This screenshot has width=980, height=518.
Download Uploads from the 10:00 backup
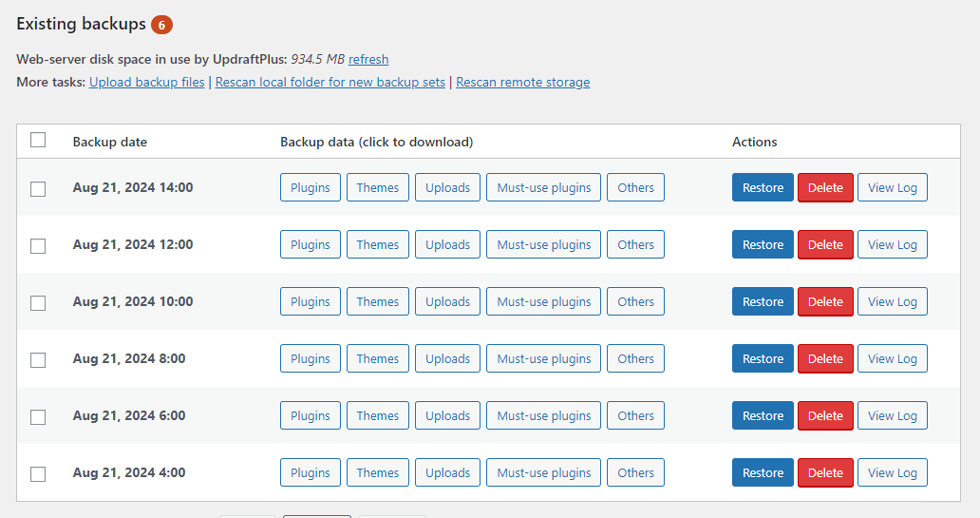coord(447,301)
